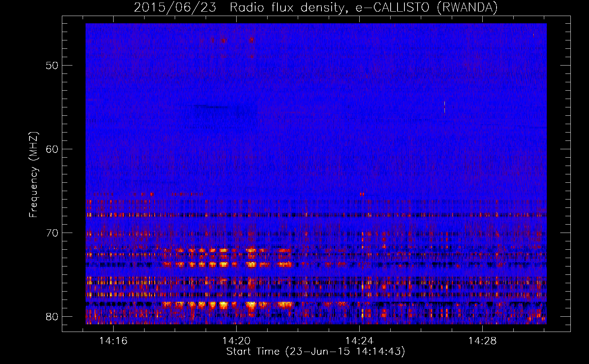Screen dimensions: 589x364
Task: Click the 50 MHz tick label
Action: (x=52, y=66)
